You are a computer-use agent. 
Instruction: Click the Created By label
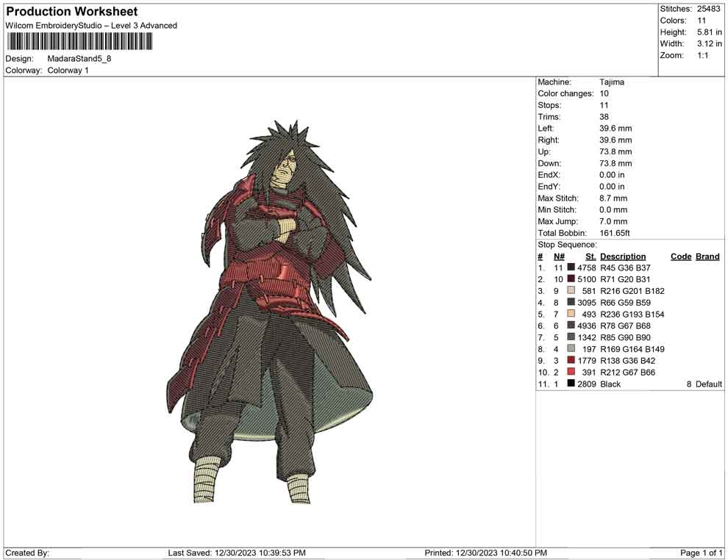pos(27,553)
